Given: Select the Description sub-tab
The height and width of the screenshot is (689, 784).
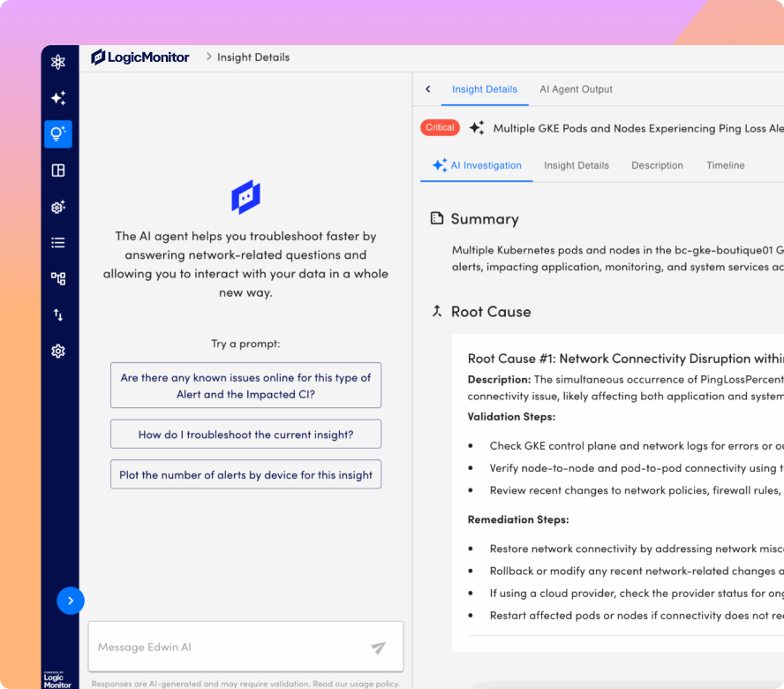Looking at the screenshot, I should coord(657,165).
